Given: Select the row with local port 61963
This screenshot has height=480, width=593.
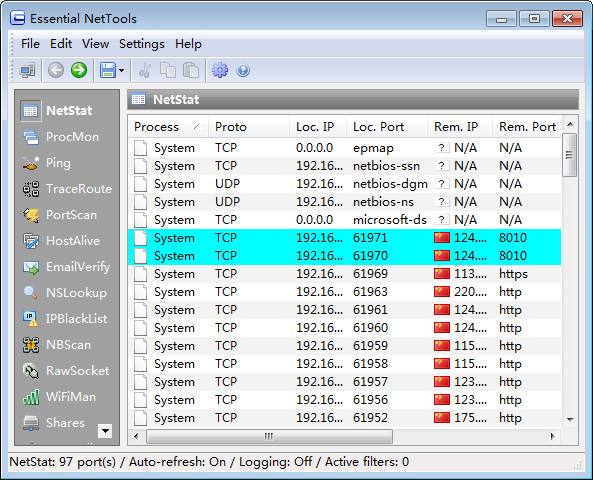Looking at the screenshot, I should (x=344, y=292).
